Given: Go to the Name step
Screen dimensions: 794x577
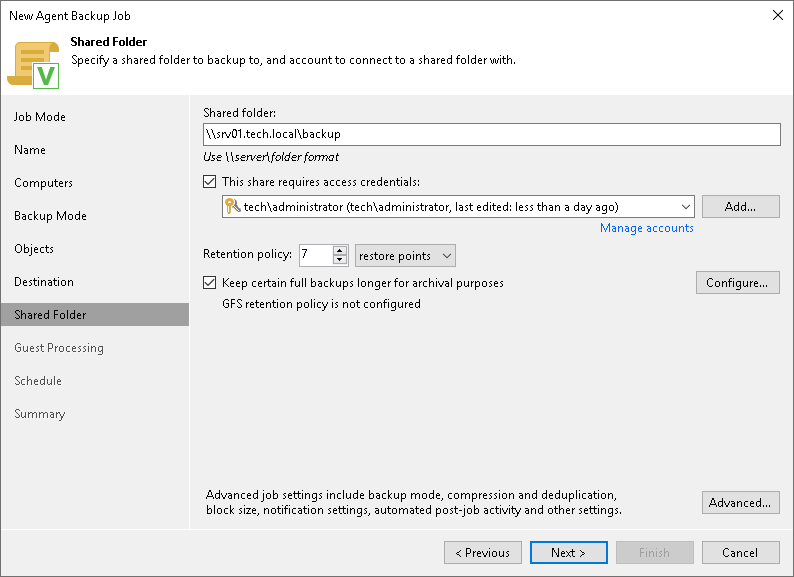Looking at the screenshot, I should (x=30, y=150).
